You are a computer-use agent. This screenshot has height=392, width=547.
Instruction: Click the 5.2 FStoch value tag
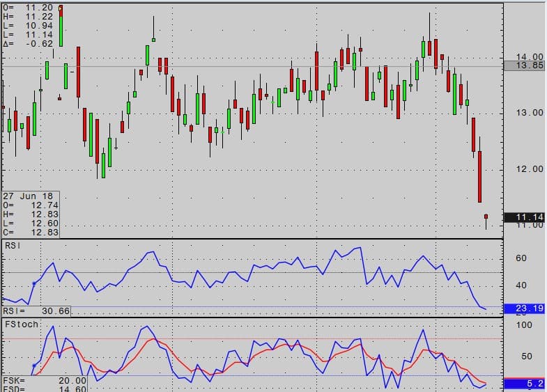click(525, 384)
